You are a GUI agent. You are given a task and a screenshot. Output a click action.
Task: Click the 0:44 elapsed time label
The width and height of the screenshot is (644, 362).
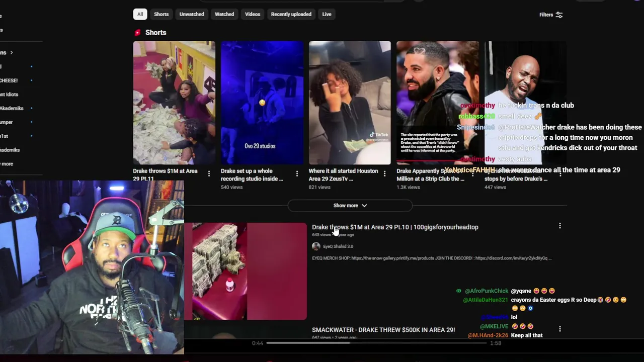pos(257,343)
